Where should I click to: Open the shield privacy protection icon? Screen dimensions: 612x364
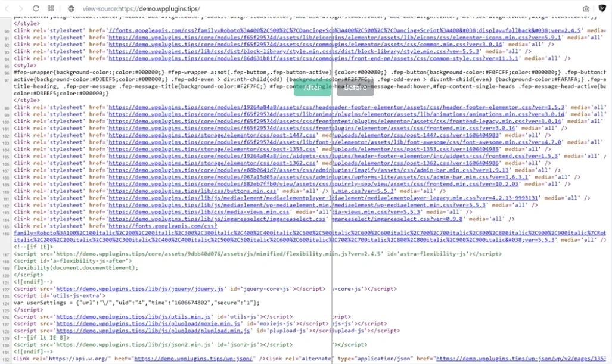[602, 8]
